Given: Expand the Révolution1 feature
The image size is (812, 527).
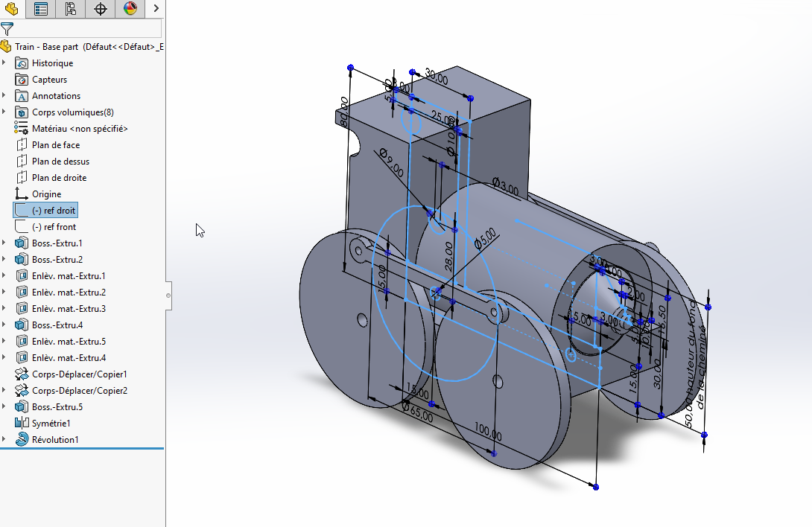Looking at the screenshot, I should coord(4,440).
